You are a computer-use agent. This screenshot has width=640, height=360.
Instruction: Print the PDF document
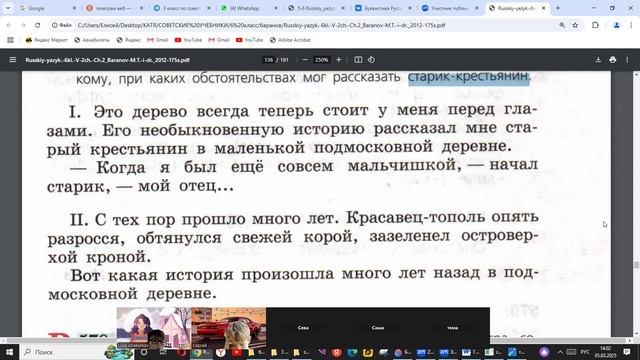tap(613, 60)
